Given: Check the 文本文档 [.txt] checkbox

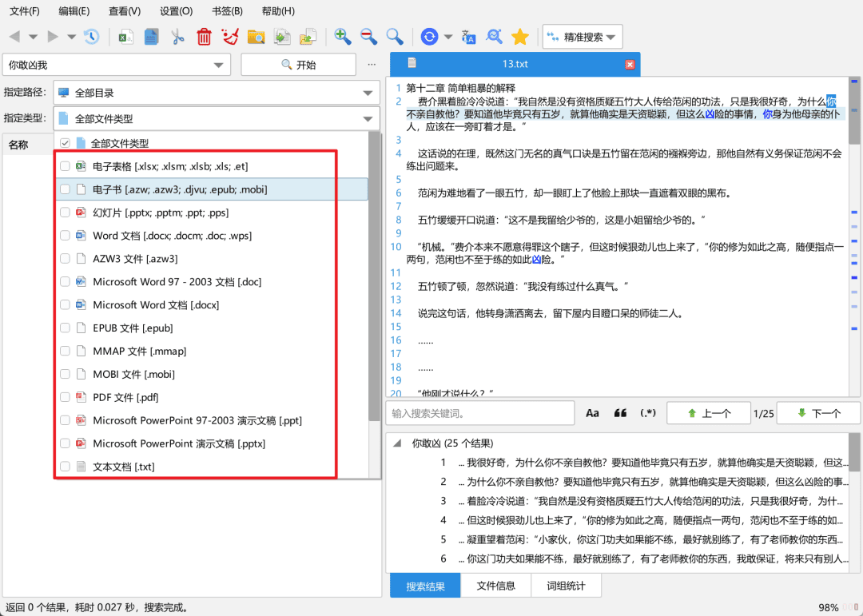Looking at the screenshot, I should point(65,467).
